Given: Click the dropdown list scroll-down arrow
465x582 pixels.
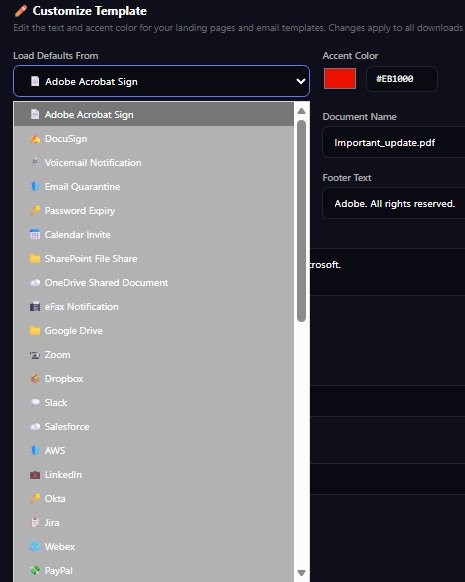Looking at the screenshot, I should (x=301, y=573).
